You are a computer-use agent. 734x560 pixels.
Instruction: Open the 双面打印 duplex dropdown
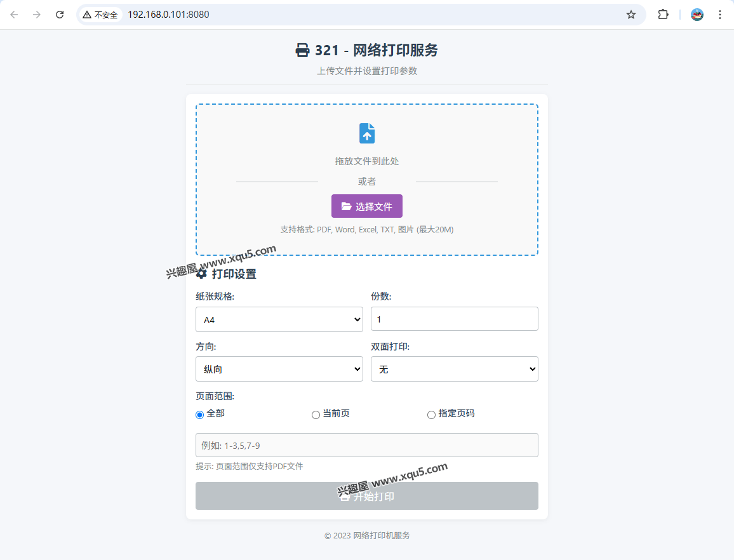[x=454, y=369]
